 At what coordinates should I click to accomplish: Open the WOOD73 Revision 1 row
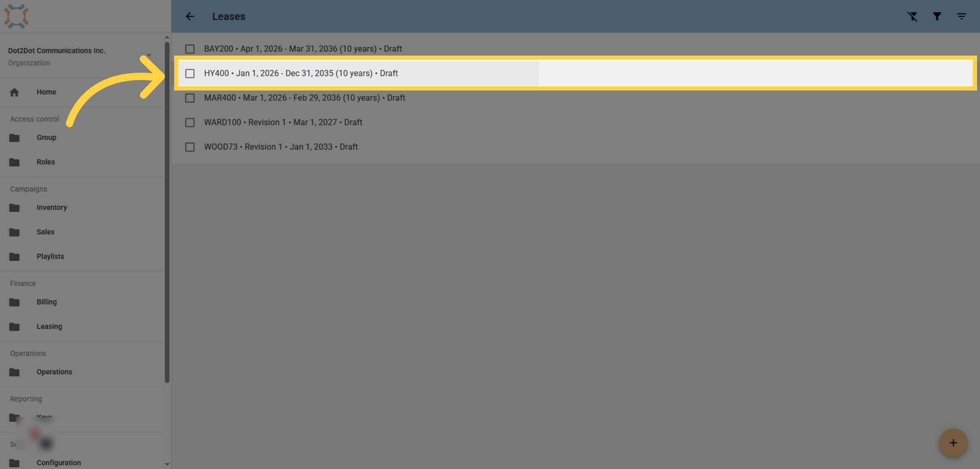click(576, 147)
